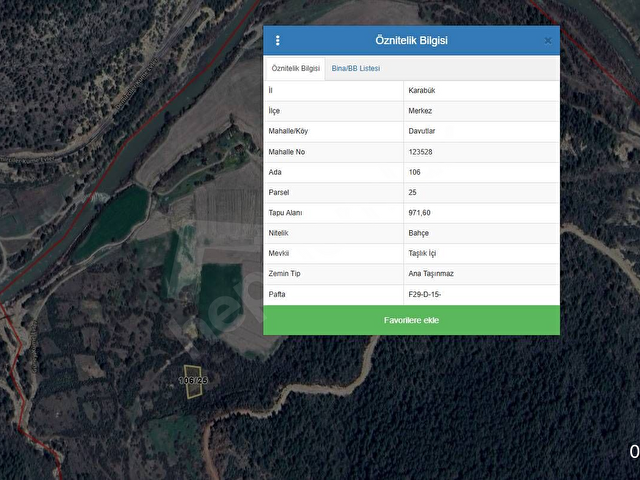Select the Mahalle No value 123528
The height and width of the screenshot is (480, 640).
(420, 152)
